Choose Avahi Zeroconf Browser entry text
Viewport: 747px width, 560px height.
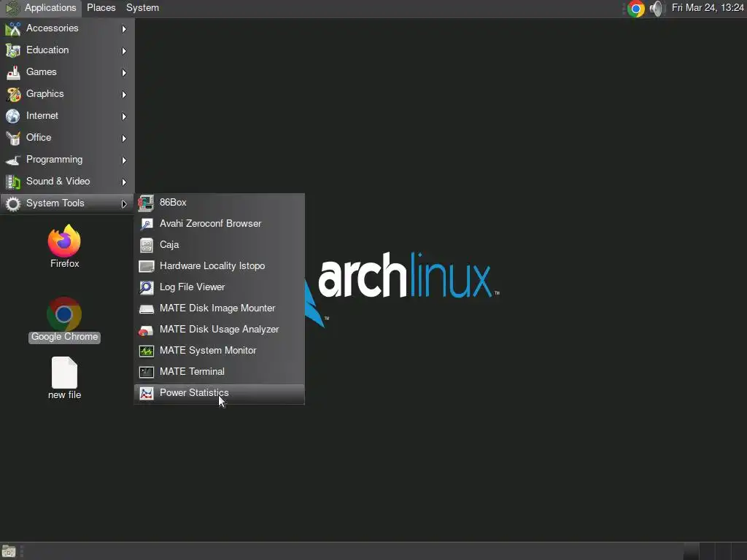(x=211, y=223)
